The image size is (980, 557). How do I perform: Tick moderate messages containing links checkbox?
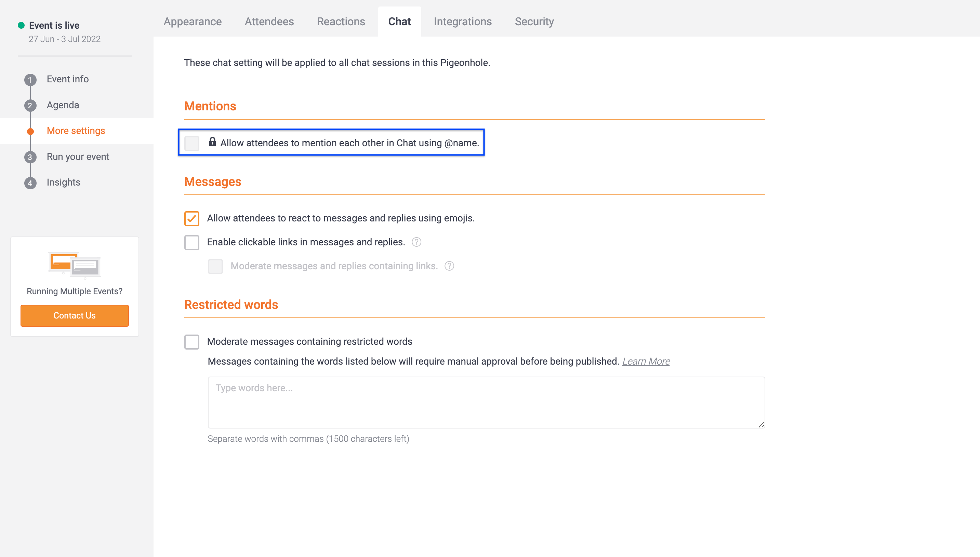tap(215, 266)
